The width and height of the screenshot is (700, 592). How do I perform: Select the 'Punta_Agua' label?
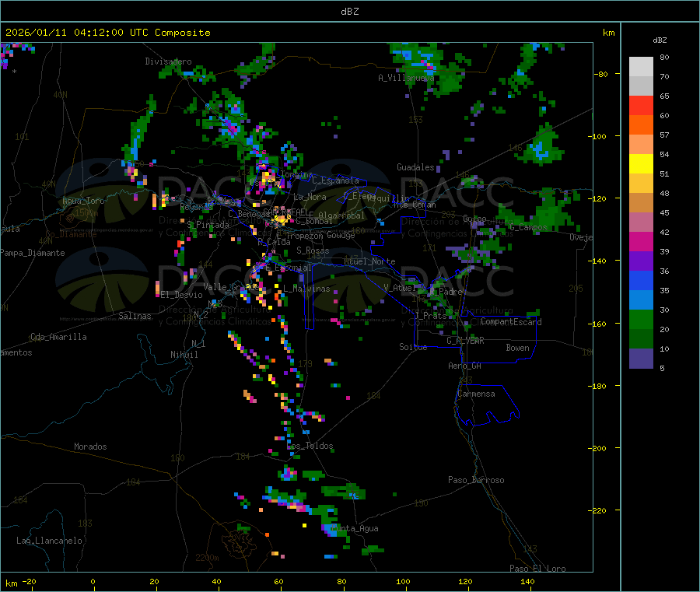pos(355,528)
